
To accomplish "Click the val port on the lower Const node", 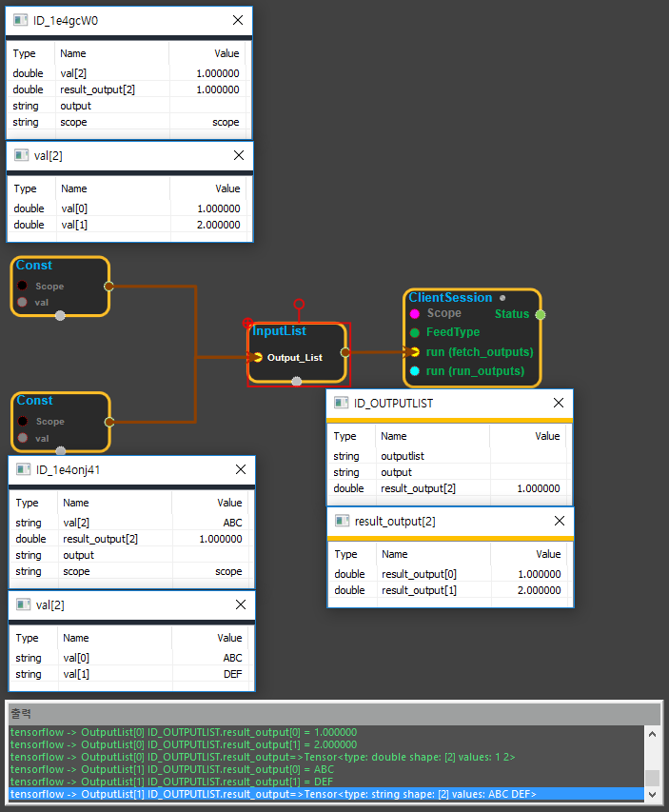I will tap(23, 438).
